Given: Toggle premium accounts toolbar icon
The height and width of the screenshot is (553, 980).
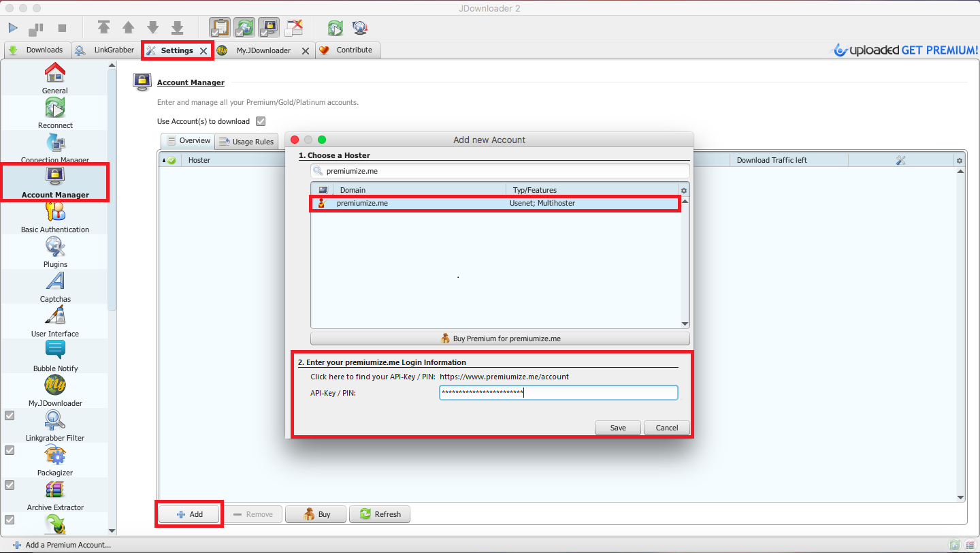Looking at the screenshot, I should click(x=268, y=28).
